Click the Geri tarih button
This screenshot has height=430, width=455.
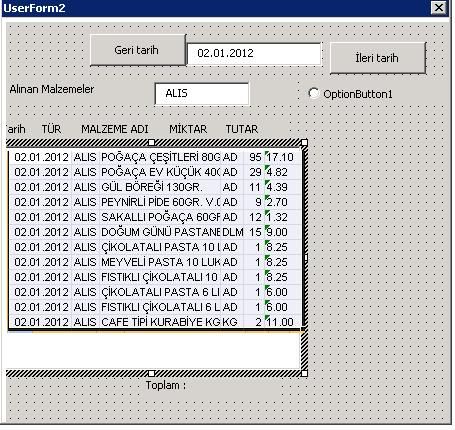(138, 50)
